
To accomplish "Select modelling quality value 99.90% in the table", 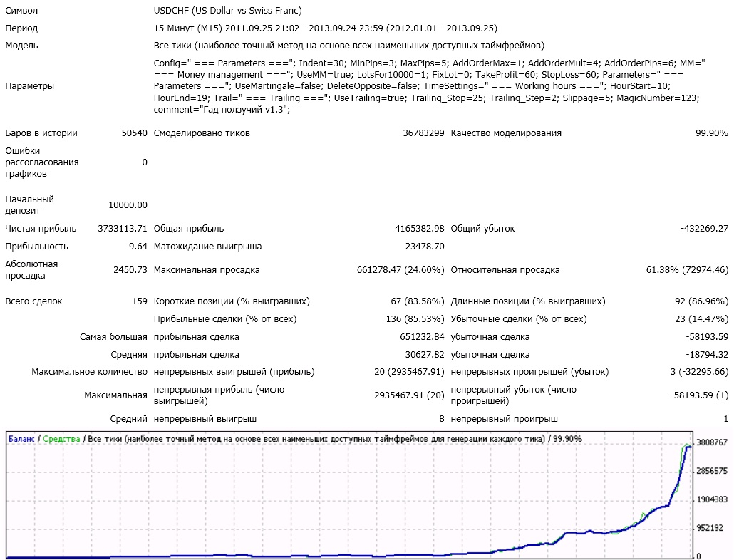I will pos(711,133).
